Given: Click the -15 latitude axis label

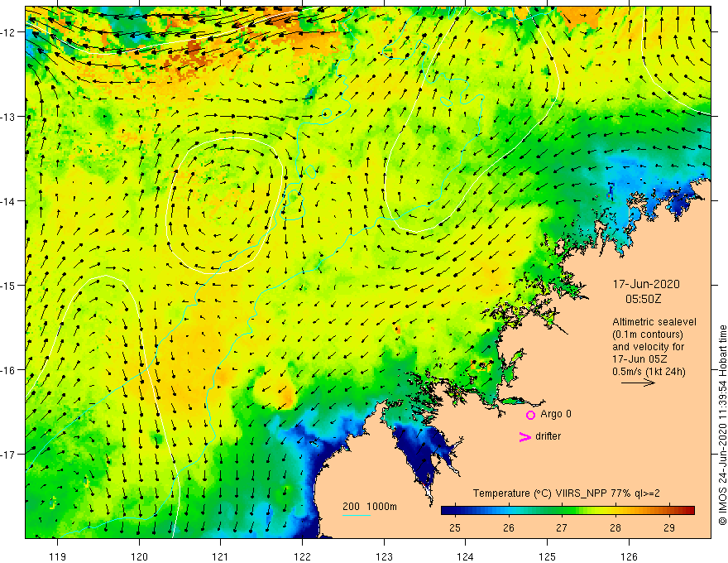Looking at the screenshot, I should [x=9, y=285].
